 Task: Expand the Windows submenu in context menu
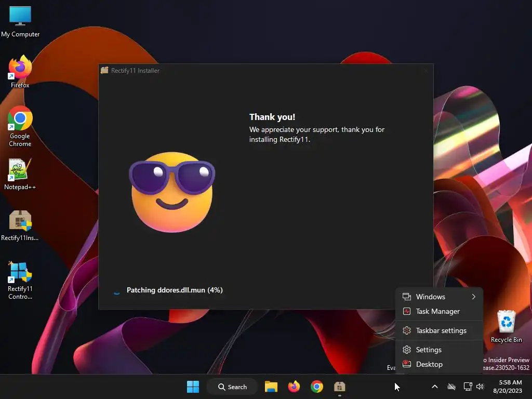(439, 297)
